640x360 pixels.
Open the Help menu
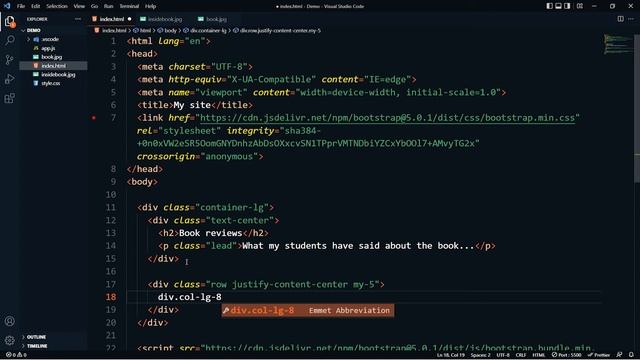[150, 6]
